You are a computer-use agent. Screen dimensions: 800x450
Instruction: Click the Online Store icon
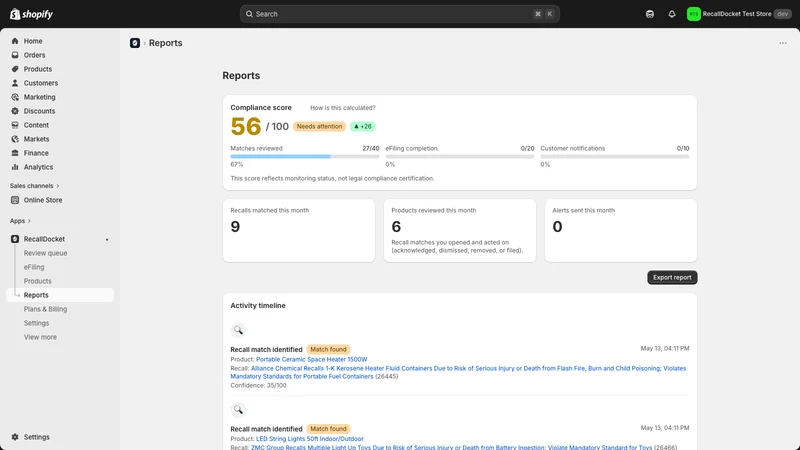pos(15,200)
